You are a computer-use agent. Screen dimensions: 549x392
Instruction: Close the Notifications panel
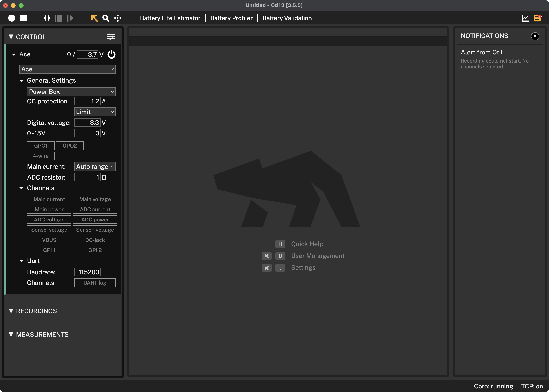535,36
